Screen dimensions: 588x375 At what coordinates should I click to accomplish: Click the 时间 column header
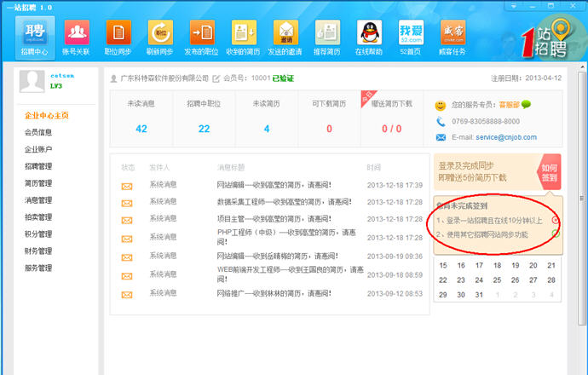coord(374,167)
